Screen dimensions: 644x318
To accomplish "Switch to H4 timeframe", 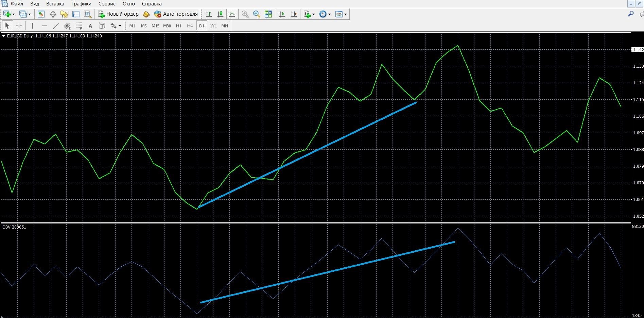I will (x=190, y=26).
